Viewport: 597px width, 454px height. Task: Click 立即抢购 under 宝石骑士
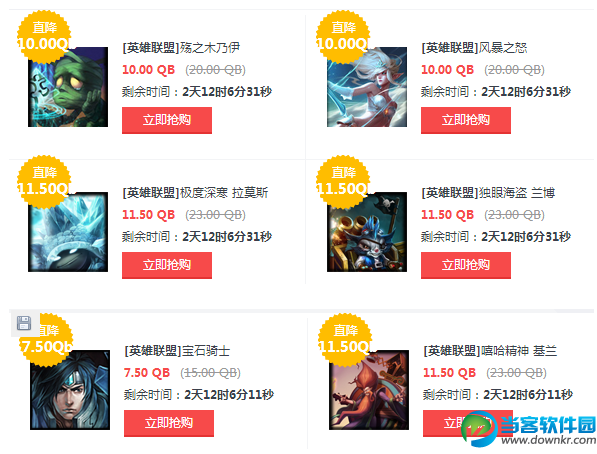(x=169, y=423)
